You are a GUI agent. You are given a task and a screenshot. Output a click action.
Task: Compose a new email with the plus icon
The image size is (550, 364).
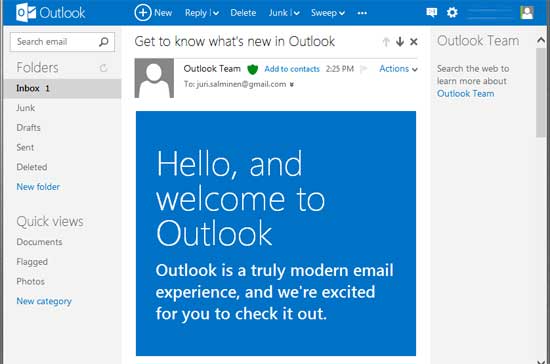[x=143, y=13]
